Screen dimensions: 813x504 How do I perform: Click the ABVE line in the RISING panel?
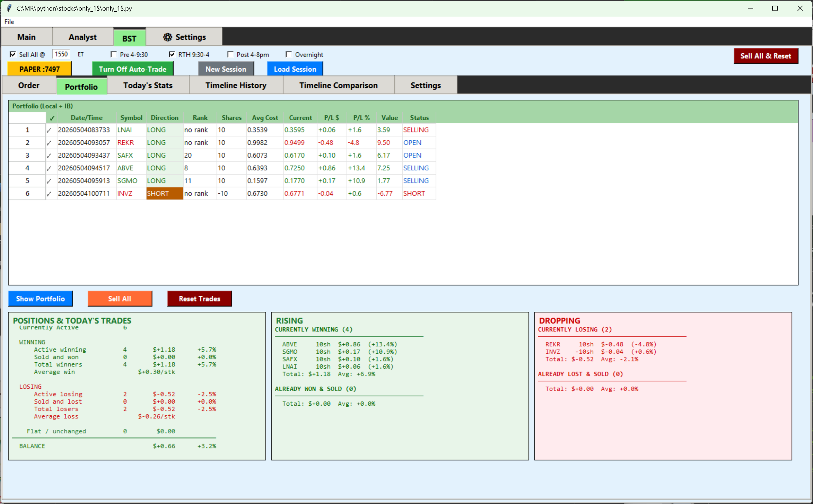pyautogui.click(x=339, y=344)
